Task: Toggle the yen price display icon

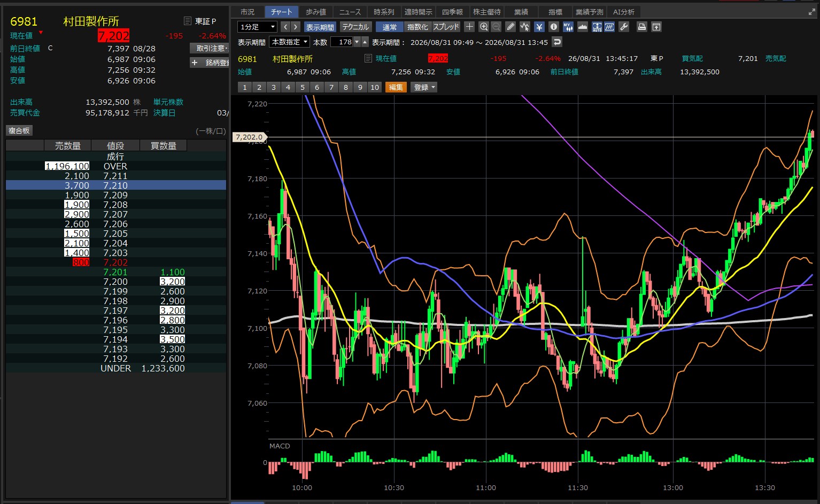Action: (539, 27)
